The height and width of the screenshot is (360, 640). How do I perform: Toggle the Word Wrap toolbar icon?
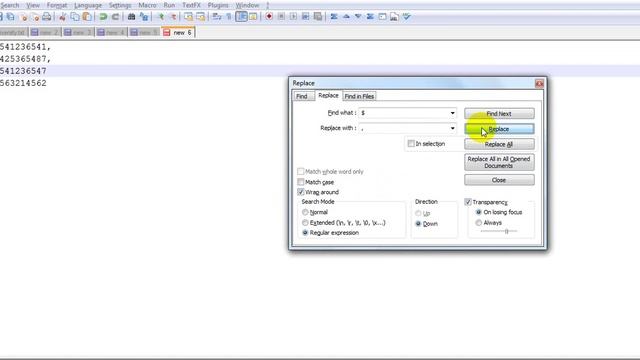point(217,17)
